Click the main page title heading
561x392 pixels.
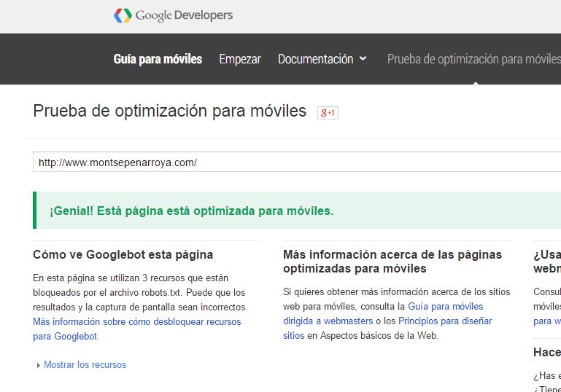(x=169, y=111)
